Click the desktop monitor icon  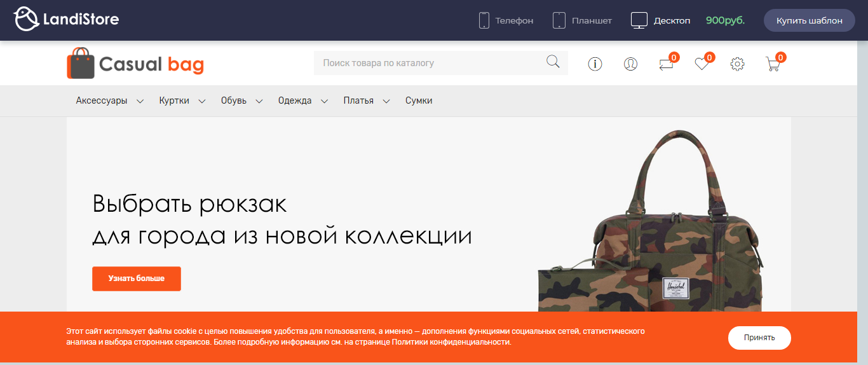[x=639, y=20]
